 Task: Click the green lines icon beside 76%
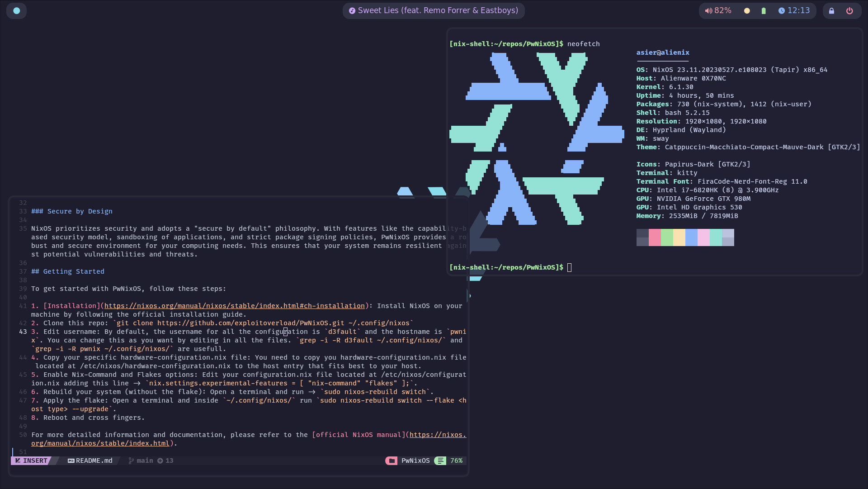[440, 461]
